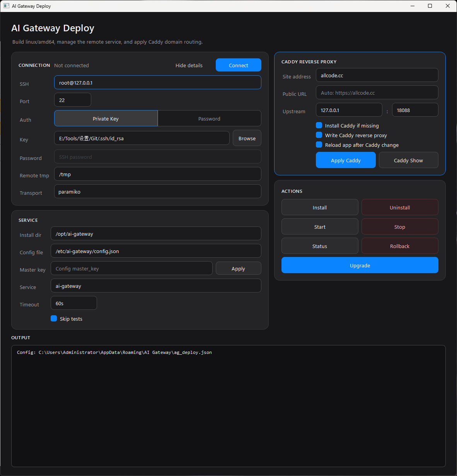This screenshot has width=457, height=476.
Task: Click the Public URL field
Action: point(377,92)
